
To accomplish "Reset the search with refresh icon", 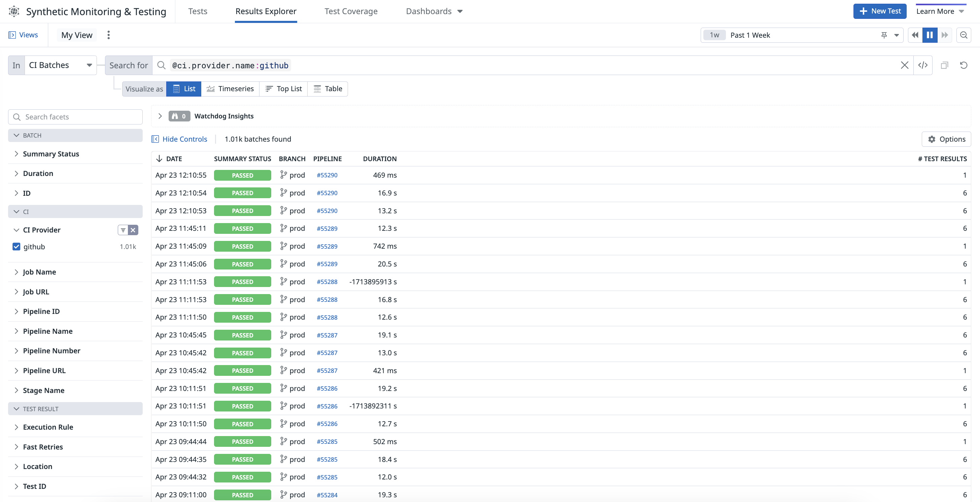I will tap(963, 65).
